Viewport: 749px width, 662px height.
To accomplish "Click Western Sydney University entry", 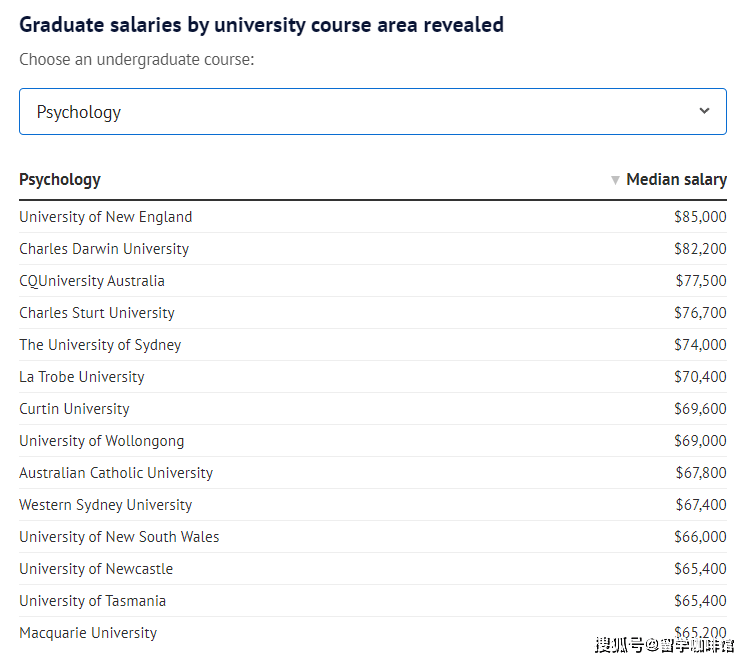I will tap(105, 505).
